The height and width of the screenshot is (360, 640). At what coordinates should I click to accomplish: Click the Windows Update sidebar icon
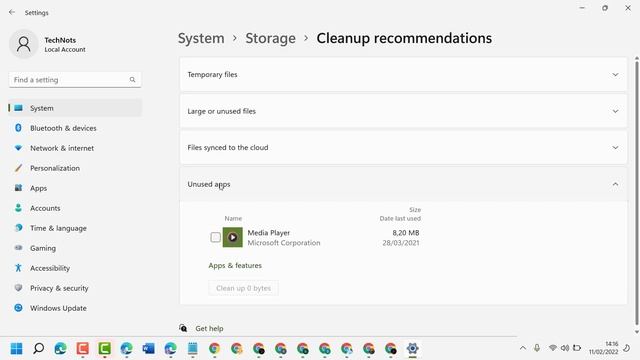[x=18, y=308]
